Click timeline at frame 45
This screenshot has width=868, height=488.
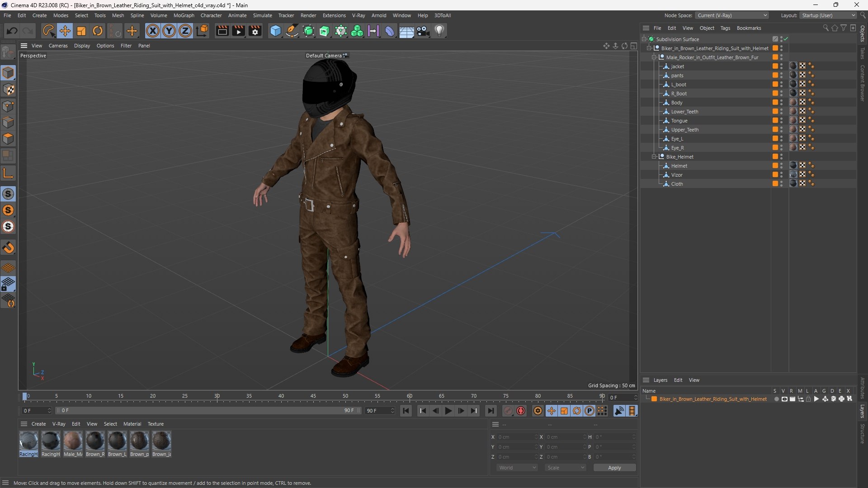point(313,397)
